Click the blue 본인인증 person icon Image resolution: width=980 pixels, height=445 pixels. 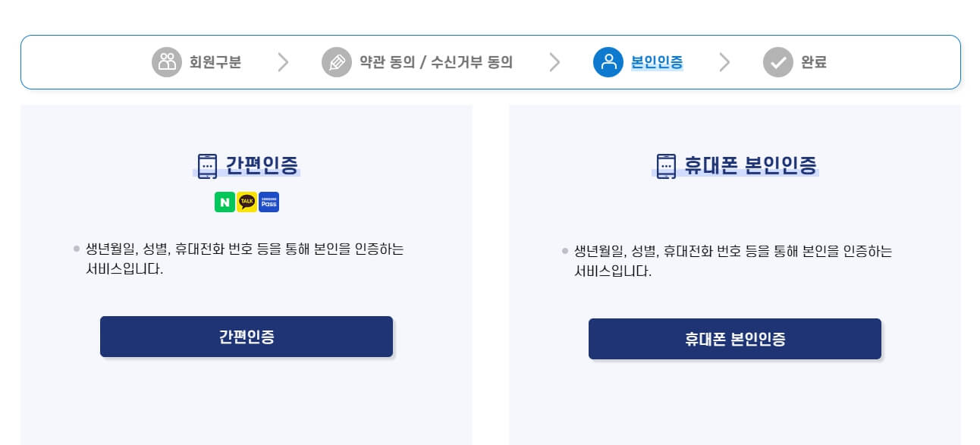click(x=608, y=62)
